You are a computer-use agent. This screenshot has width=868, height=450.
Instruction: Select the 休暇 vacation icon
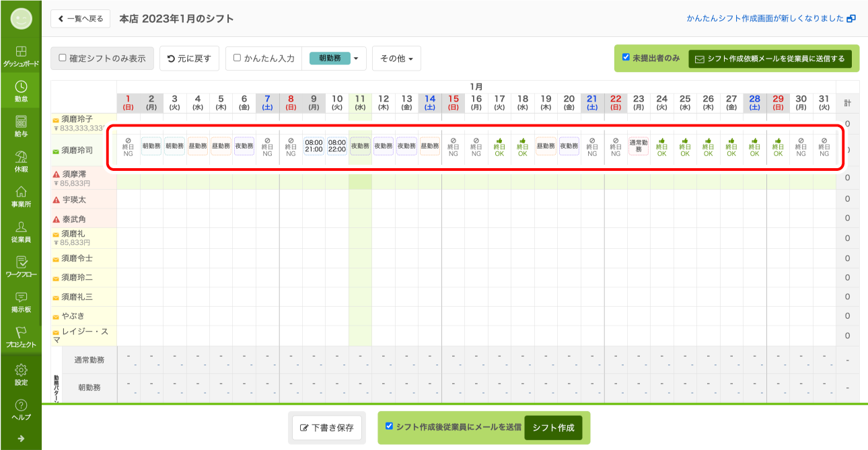21,157
